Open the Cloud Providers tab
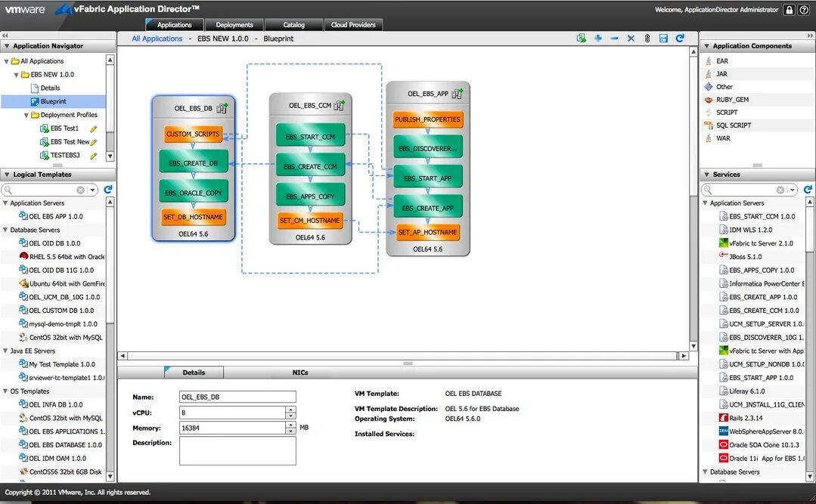This screenshot has height=504, width=816. point(353,25)
